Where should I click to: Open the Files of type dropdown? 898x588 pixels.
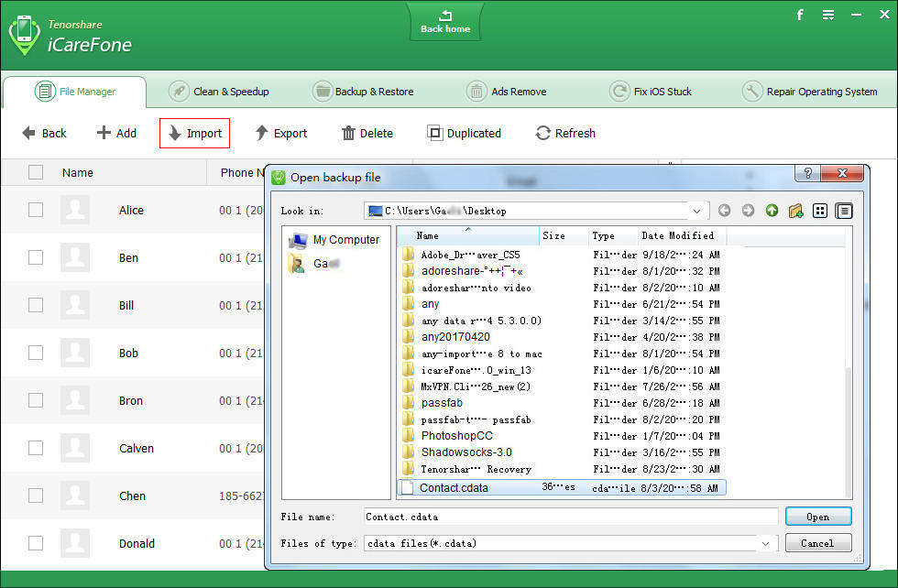766,543
